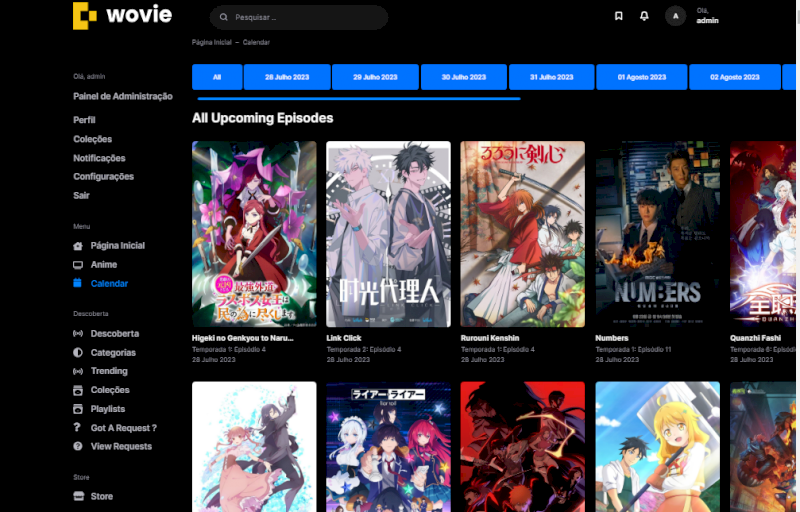Viewport: 800px width, 512px height.
Task: Select the 28 Julho 2023 tab
Action: [x=287, y=77]
